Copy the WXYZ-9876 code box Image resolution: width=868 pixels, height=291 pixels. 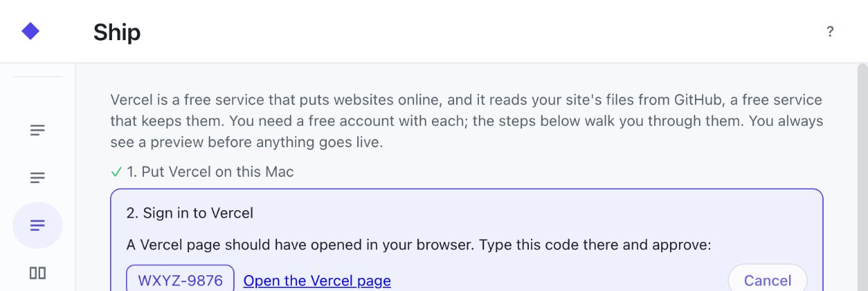click(x=180, y=281)
